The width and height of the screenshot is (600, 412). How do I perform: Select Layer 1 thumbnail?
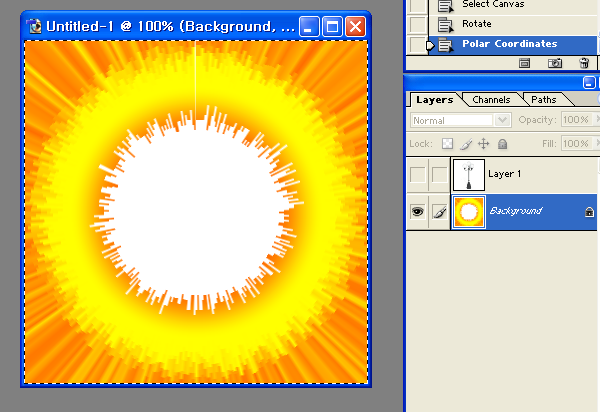(469, 175)
